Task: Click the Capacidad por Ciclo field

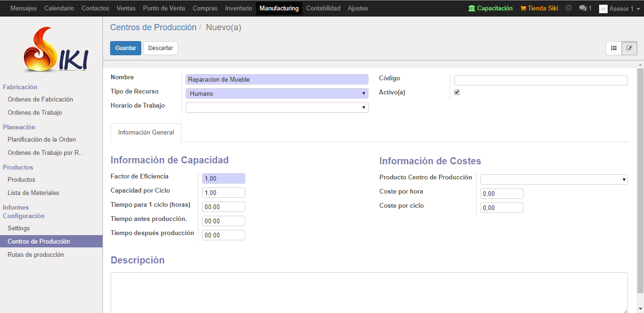Action: tap(223, 193)
